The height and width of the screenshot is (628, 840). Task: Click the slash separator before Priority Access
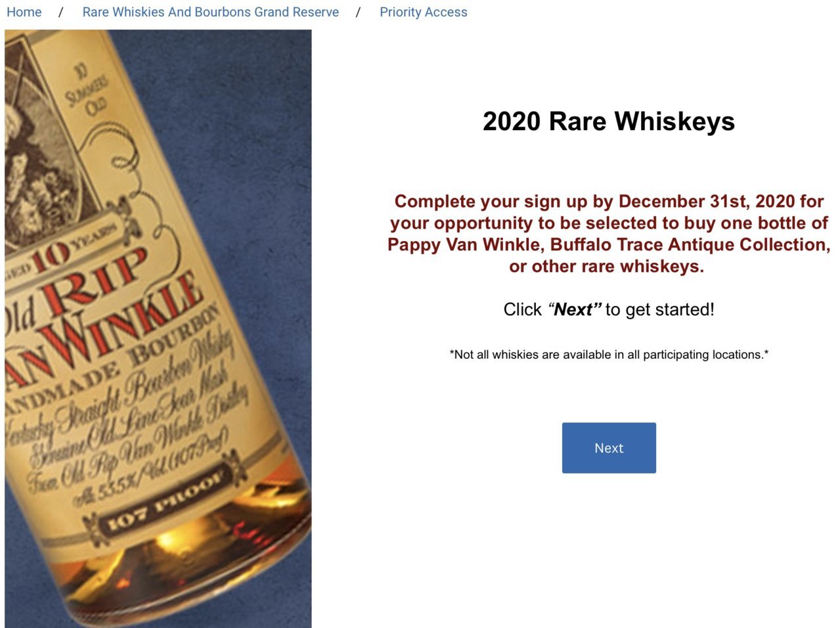pos(358,12)
